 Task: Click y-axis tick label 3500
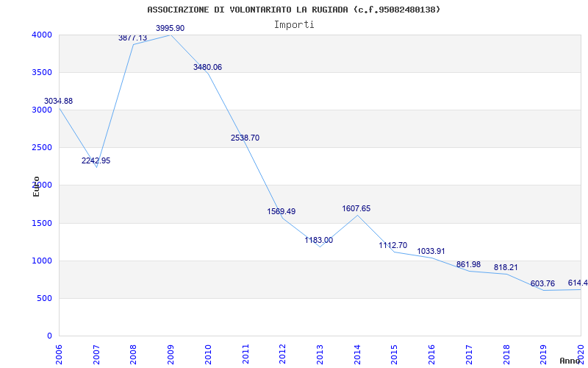tap(41, 72)
